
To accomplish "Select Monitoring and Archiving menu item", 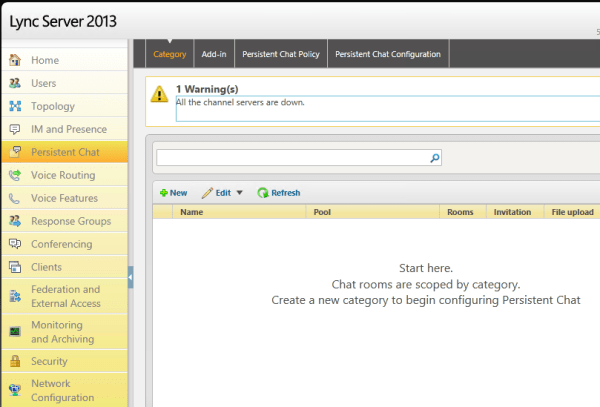I will 63,332.
